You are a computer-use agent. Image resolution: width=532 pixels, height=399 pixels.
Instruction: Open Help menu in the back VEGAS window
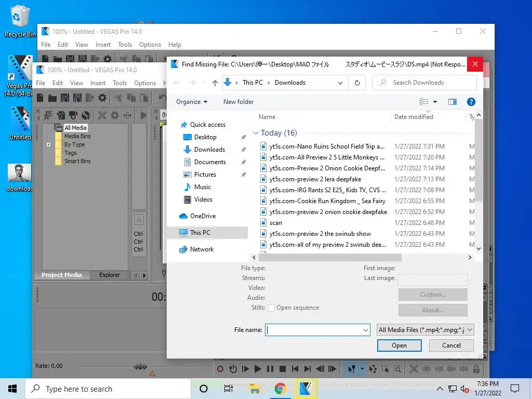pos(175,45)
